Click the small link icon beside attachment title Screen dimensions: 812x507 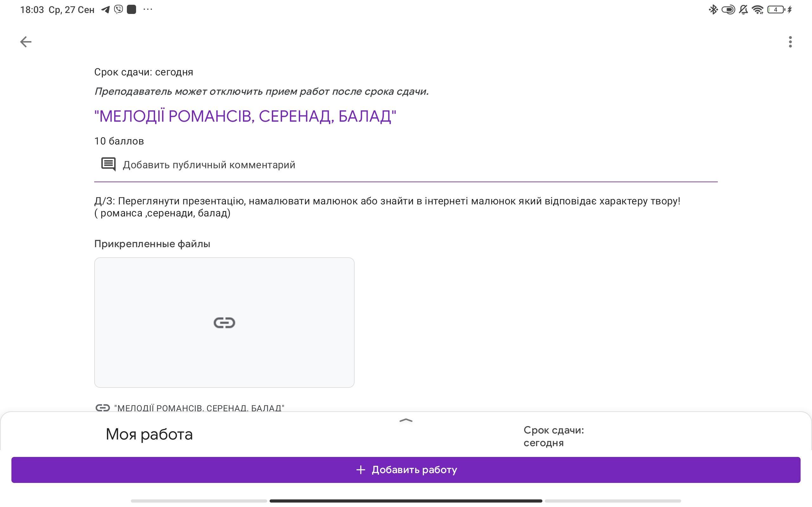tap(102, 408)
